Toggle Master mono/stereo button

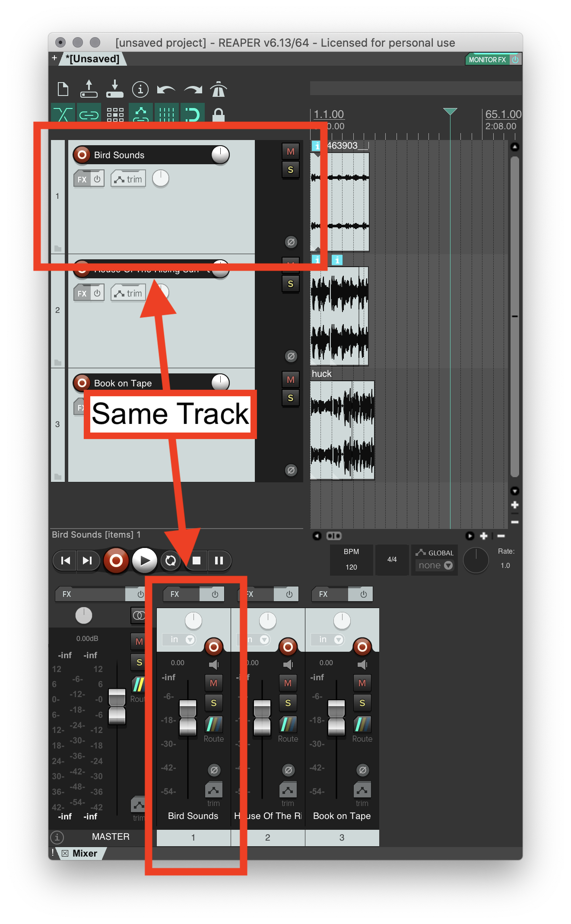click(138, 615)
